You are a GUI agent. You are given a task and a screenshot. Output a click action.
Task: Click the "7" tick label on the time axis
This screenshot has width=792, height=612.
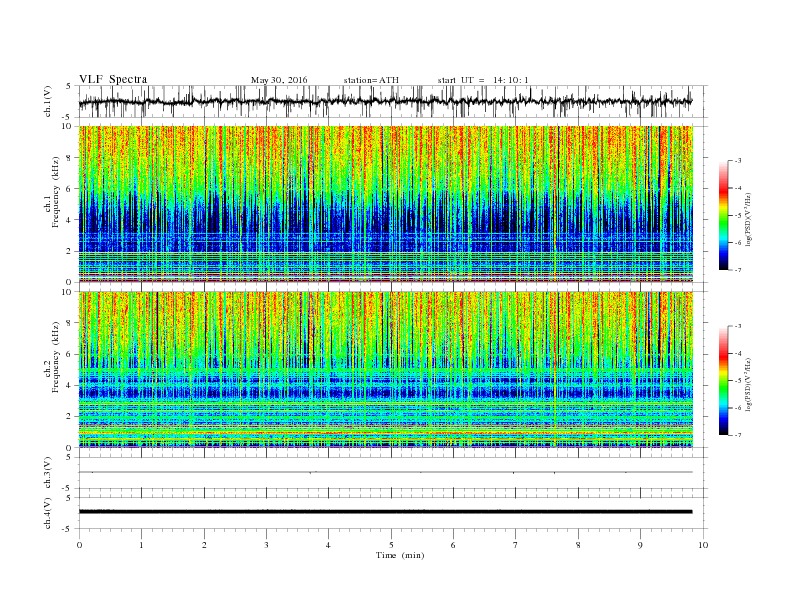516,545
